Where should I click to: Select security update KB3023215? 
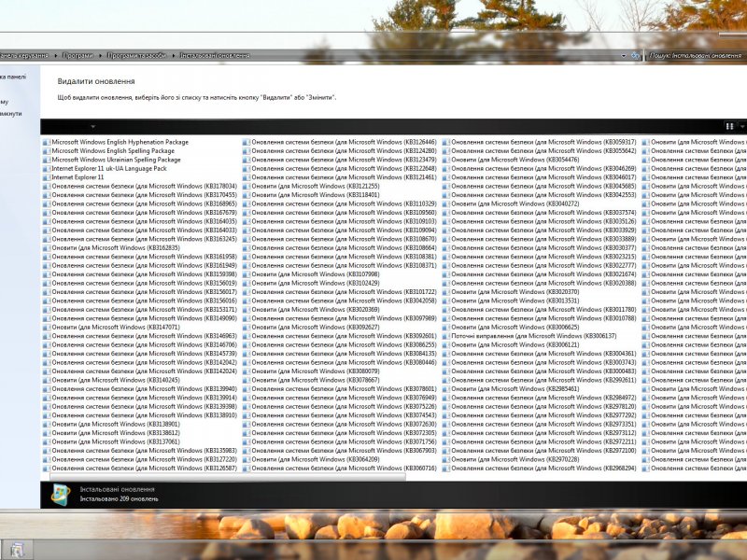click(x=543, y=257)
